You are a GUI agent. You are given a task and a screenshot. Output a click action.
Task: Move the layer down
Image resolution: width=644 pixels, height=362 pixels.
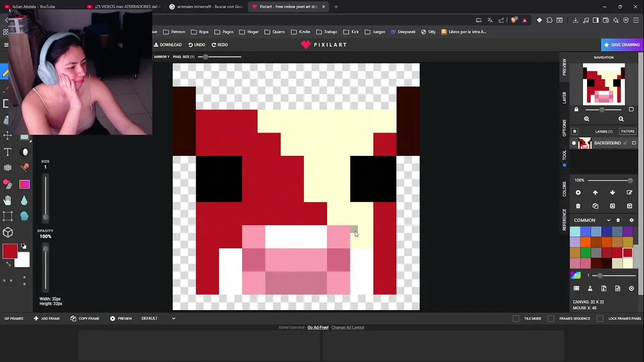click(x=612, y=193)
